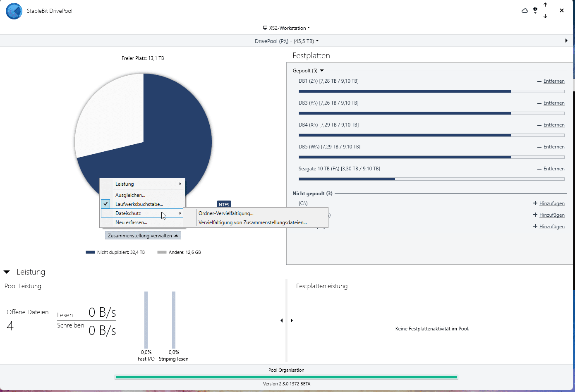Click the minus icon beside DB3 Entfernen
Viewport: 575px width, 392px height.
(x=539, y=103)
